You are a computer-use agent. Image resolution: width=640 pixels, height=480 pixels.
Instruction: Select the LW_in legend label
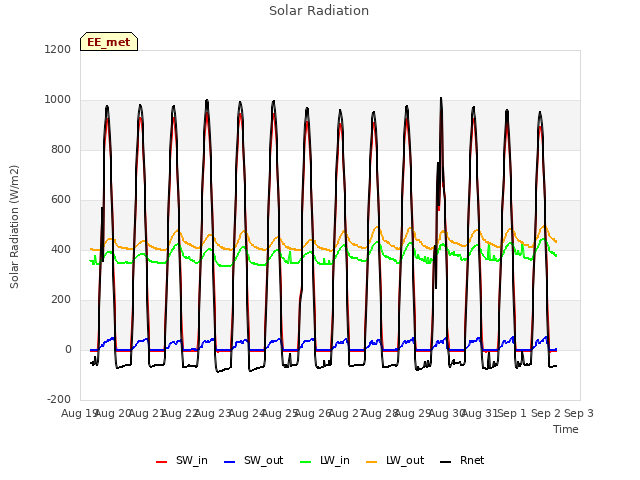[335, 460]
